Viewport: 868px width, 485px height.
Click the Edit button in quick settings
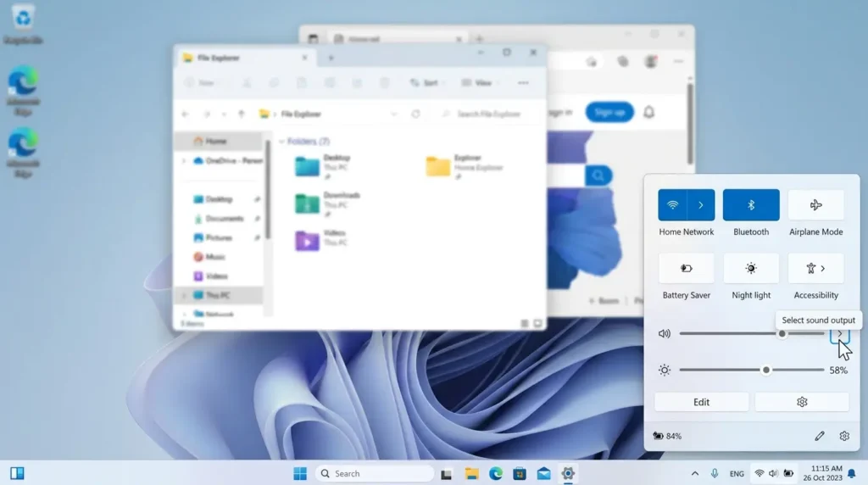click(701, 402)
